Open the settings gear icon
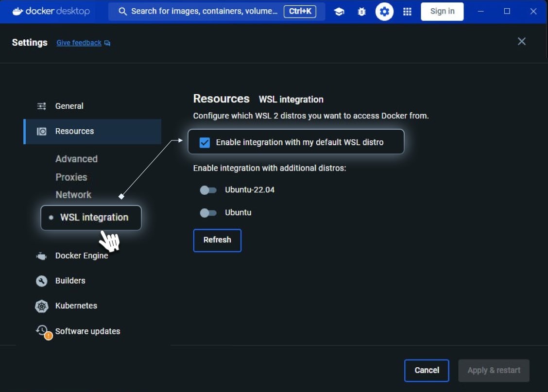Image resolution: width=548 pixels, height=392 pixels. [x=384, y=12]
